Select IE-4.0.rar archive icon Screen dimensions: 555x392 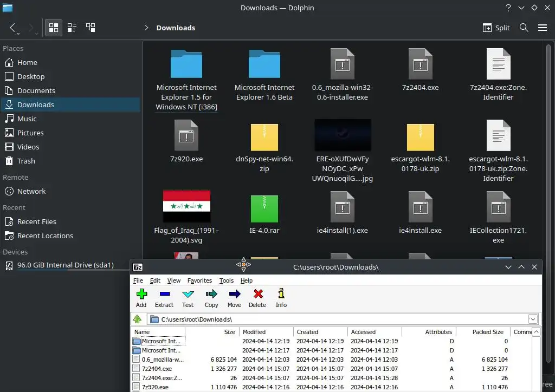264,208
